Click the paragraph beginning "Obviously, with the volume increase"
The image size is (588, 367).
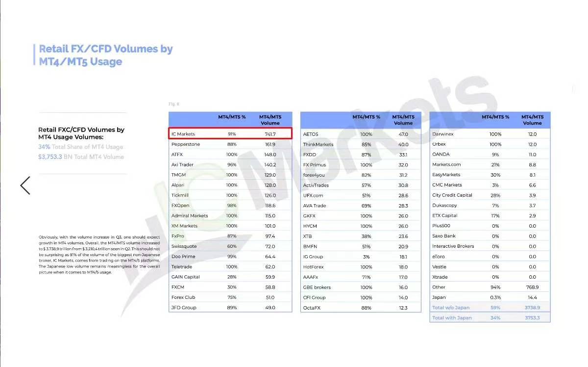(99, 255)
